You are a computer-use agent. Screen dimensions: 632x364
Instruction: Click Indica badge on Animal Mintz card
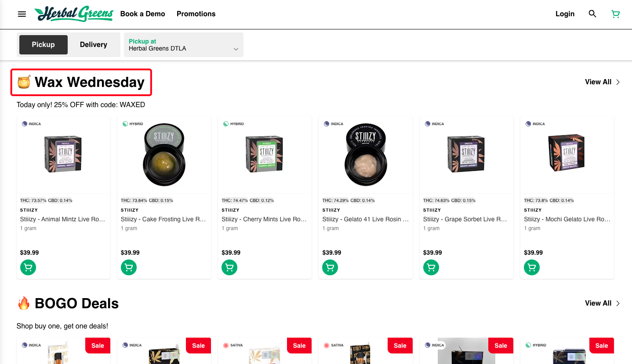(31, 124)
